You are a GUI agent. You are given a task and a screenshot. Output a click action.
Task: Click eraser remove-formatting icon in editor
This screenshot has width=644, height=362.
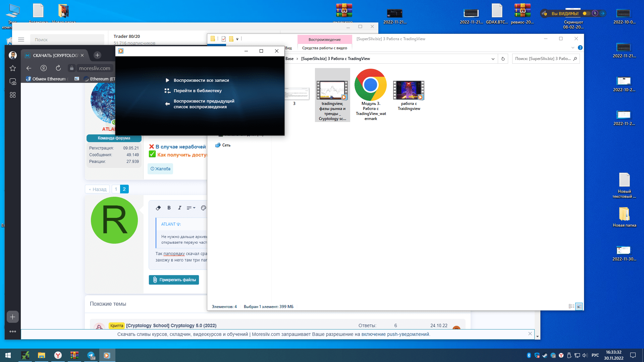point(158,208)
